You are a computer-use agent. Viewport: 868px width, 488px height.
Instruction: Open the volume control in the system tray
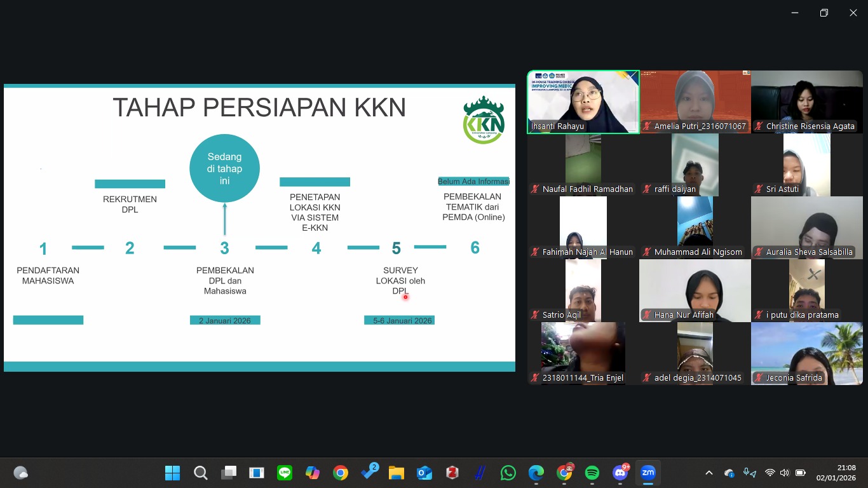pos(785,473)
